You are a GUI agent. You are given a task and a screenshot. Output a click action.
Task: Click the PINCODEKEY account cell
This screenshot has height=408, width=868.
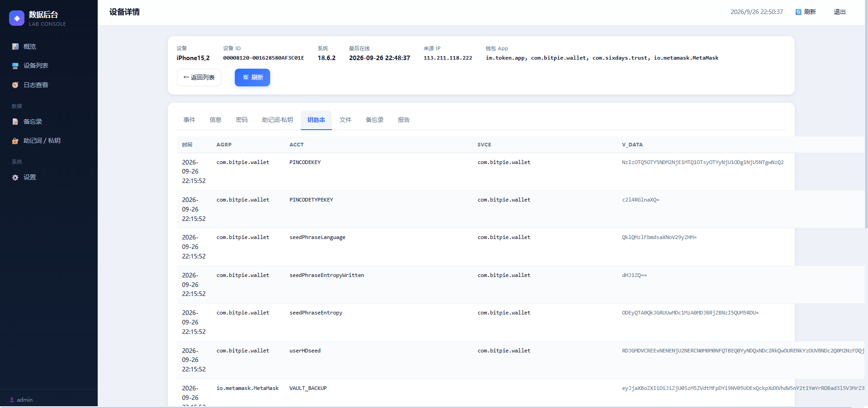click(305, 162)
